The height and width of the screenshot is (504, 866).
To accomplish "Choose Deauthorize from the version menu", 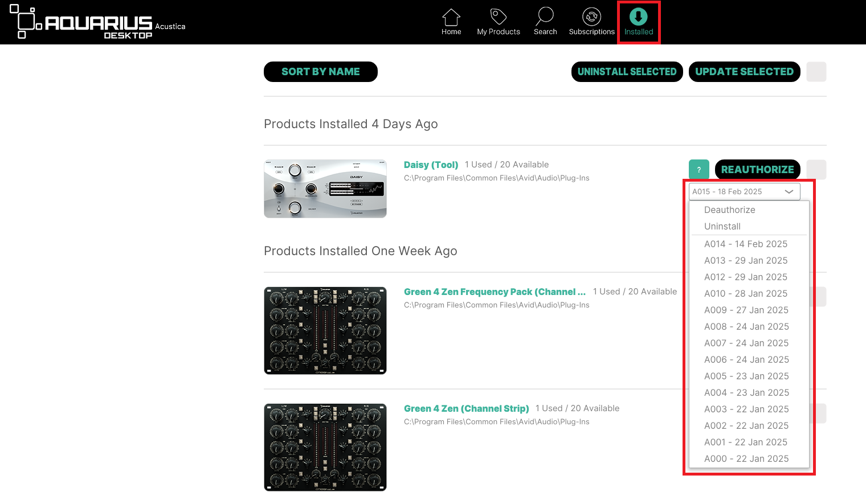I will coord(749,210).
